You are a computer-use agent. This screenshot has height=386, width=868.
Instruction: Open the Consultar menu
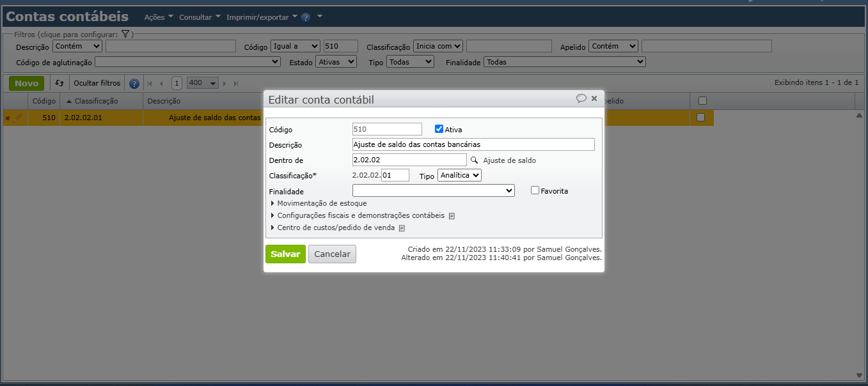(200, 17)
